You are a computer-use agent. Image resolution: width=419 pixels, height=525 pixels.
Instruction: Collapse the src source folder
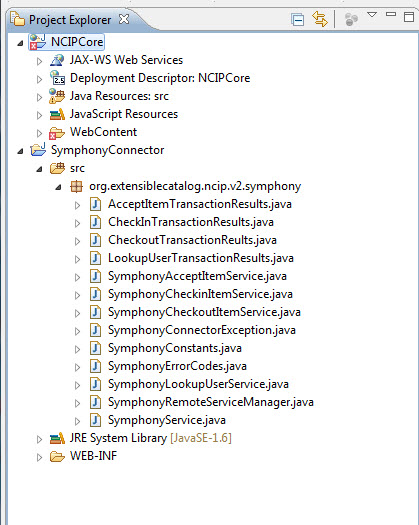point(39,169)
